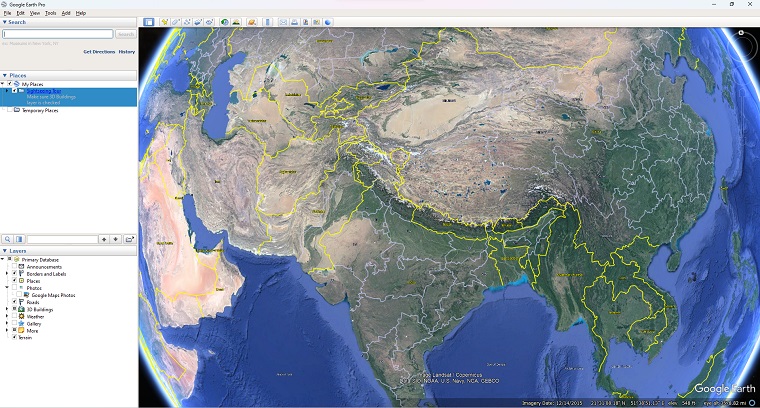
Task: Select the Add Polygon toolbar icon
Action: tap(176, 22)
